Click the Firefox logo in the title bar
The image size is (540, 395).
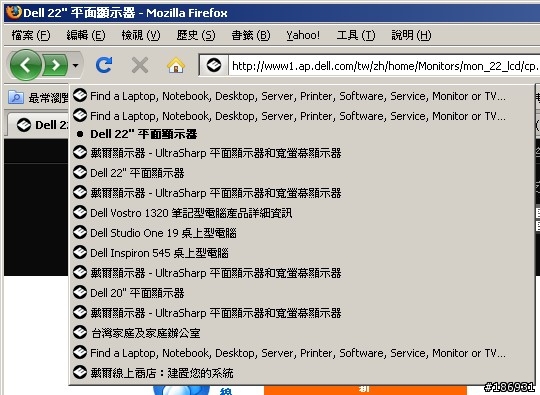coord(14,12)
